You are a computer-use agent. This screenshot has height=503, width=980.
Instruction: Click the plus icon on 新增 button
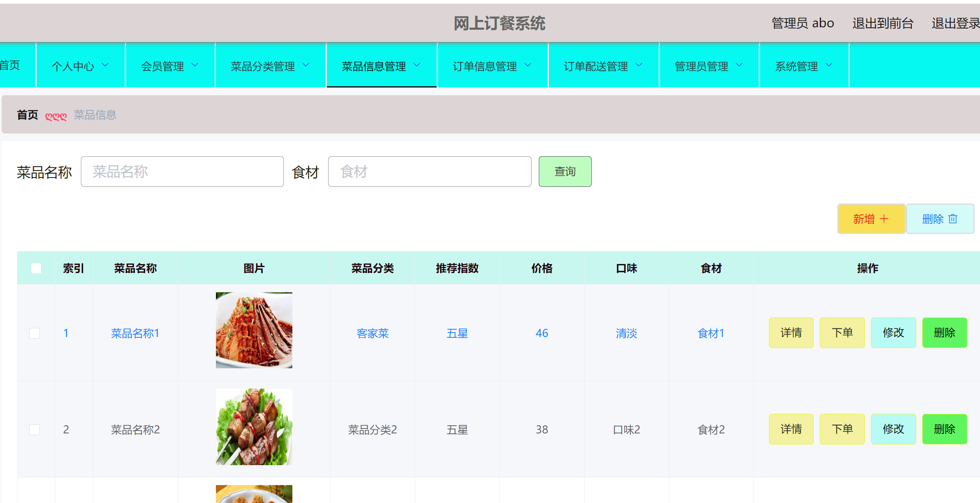(884, 219)
